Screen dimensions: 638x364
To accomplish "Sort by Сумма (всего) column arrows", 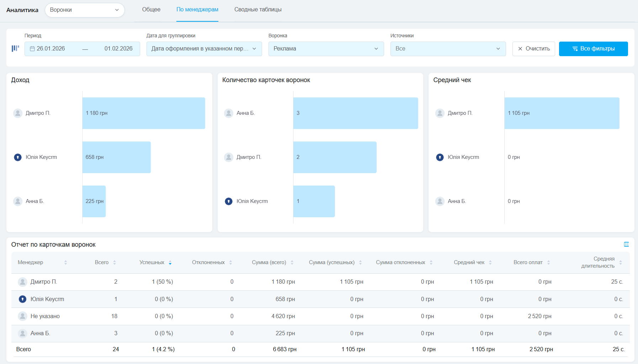I will coord(292,263).
